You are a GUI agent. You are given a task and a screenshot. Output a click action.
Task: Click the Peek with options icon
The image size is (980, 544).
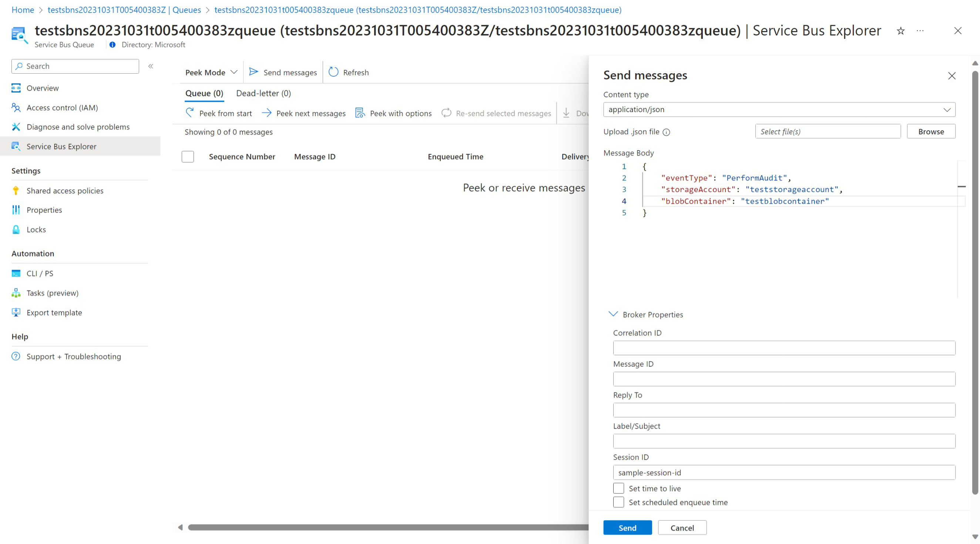point(360,112)
